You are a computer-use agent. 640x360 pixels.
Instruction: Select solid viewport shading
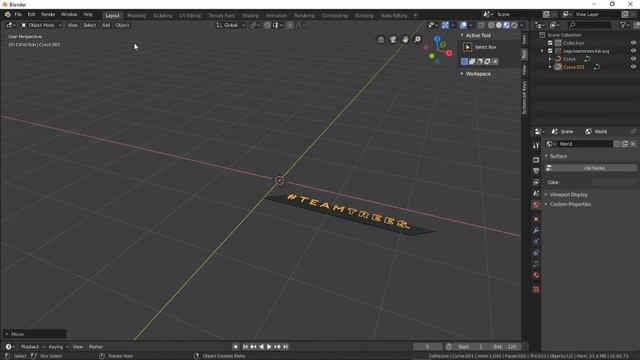pos(499,25)
